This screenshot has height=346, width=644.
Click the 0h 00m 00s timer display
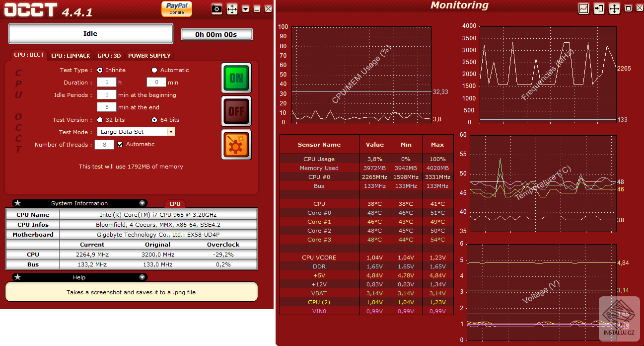tap(216, 34)
